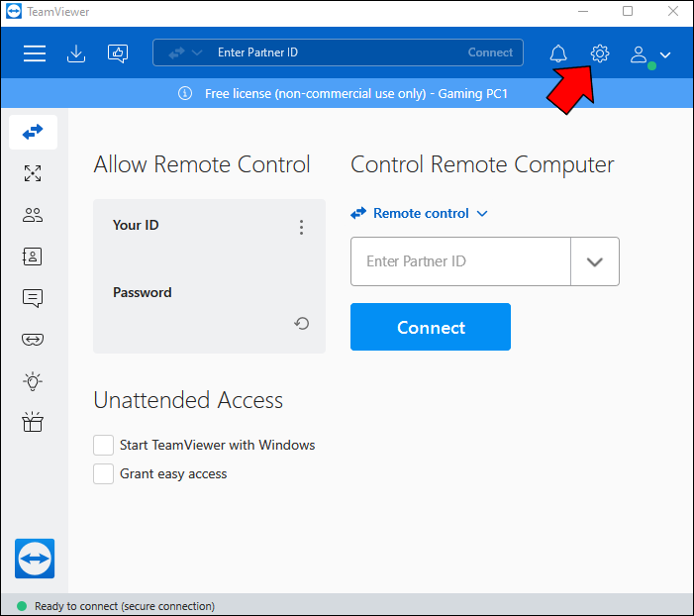The image size is (694, 616).
Task: Click the blue Connect button
Action: 431,327
